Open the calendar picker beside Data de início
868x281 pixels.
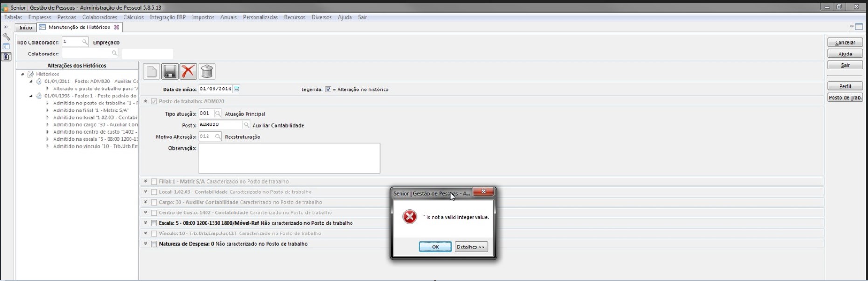[237, 89]
